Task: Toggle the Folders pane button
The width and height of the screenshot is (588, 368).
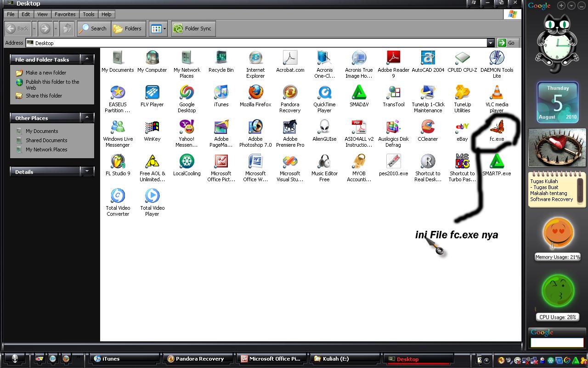Action: (x=128, y=29)
